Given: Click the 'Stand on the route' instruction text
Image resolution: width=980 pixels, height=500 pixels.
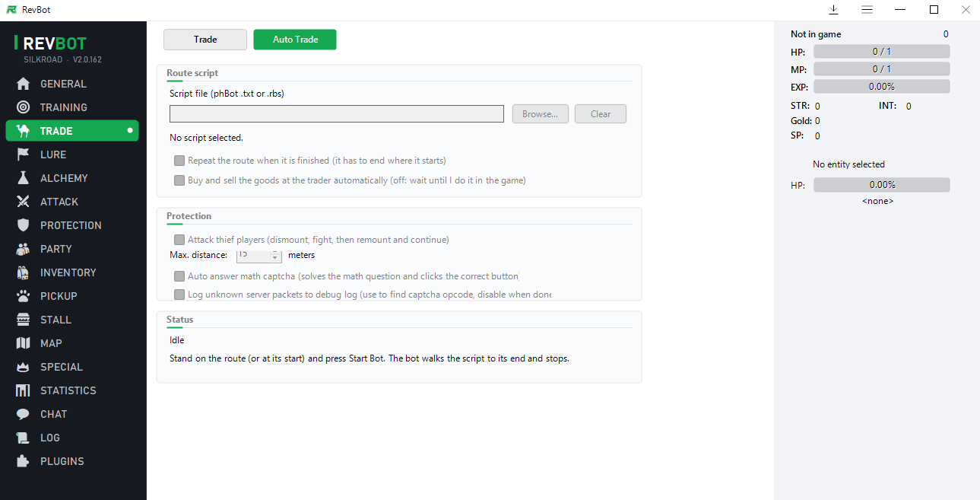Looking at the screenshot, I should click(369, 358).
